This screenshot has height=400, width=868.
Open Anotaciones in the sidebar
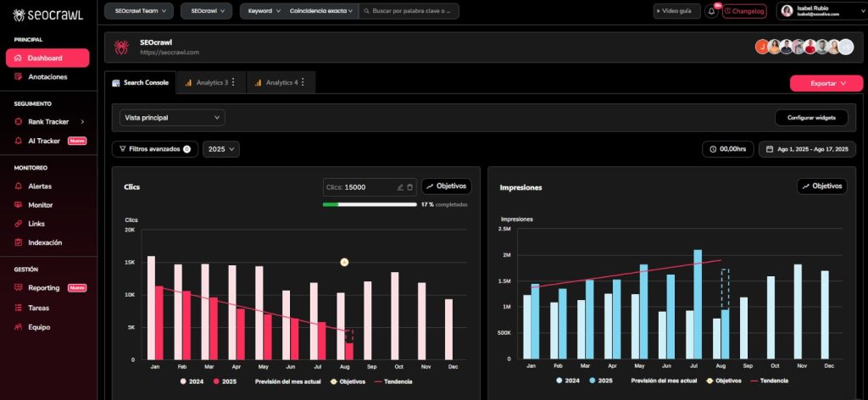(47, 77)
